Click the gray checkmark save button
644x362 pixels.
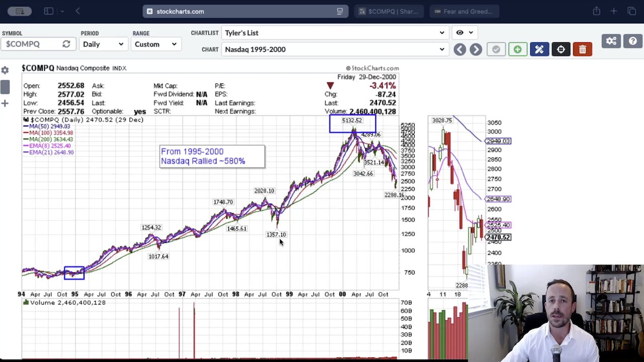496,49
